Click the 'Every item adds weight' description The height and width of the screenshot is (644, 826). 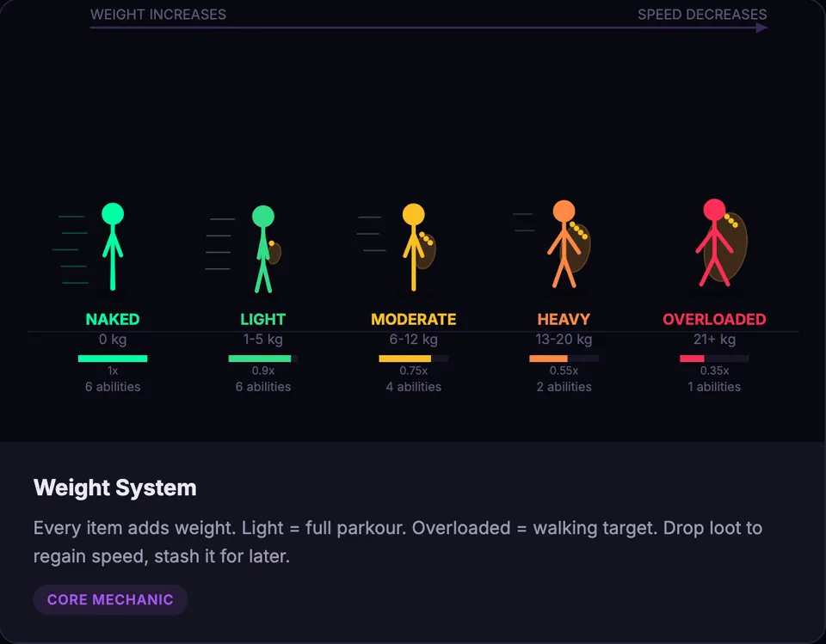[398, 542]
